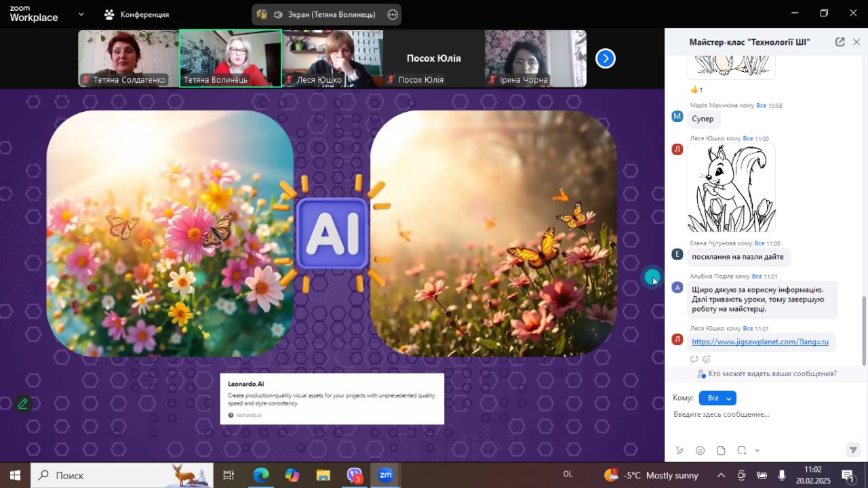The image size is (868, 488).
Task: Select the 'Супер' message from Марія Мамикіна
Action: [x=703, y=119]
